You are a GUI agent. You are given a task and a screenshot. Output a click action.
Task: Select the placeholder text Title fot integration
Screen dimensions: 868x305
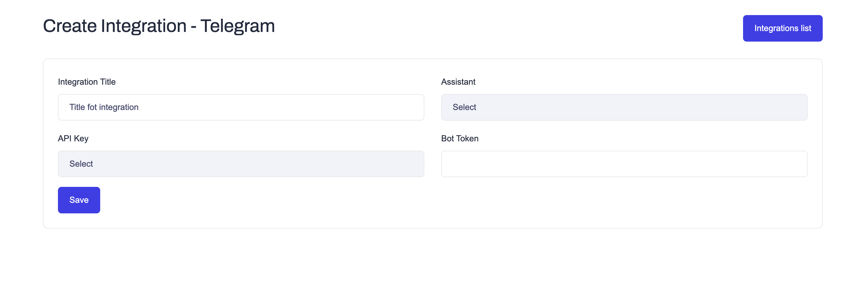tap(104, 107)
